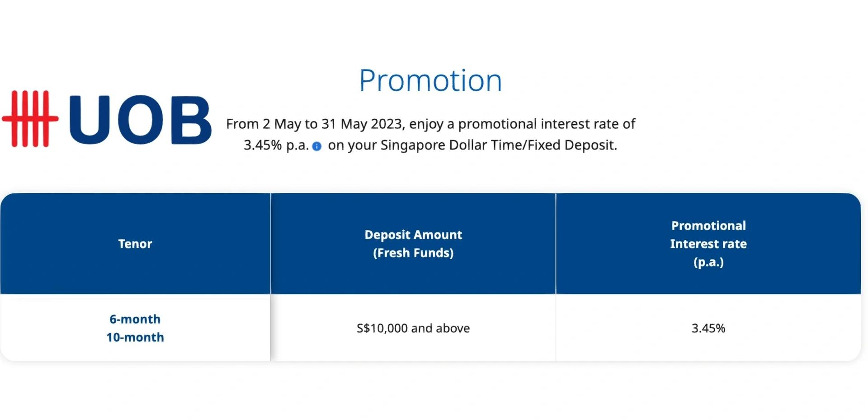This screenshot has height=420, width=868.
Task: Click the 'promotional interest rate of' phrase
Action: coord(547,124)
